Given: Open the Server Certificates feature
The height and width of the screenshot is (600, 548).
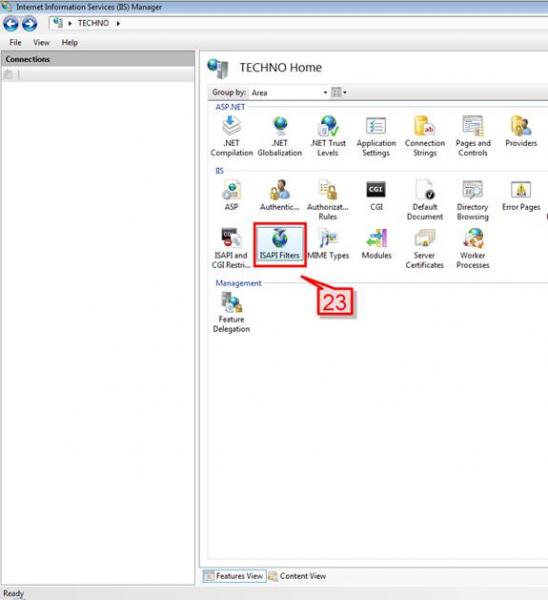Looking at the screenshot, I should (x=424, y=249).
